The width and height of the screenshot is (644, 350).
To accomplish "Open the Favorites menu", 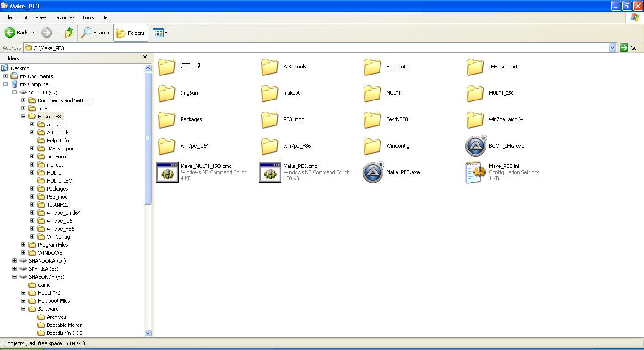I will [64, 17].
